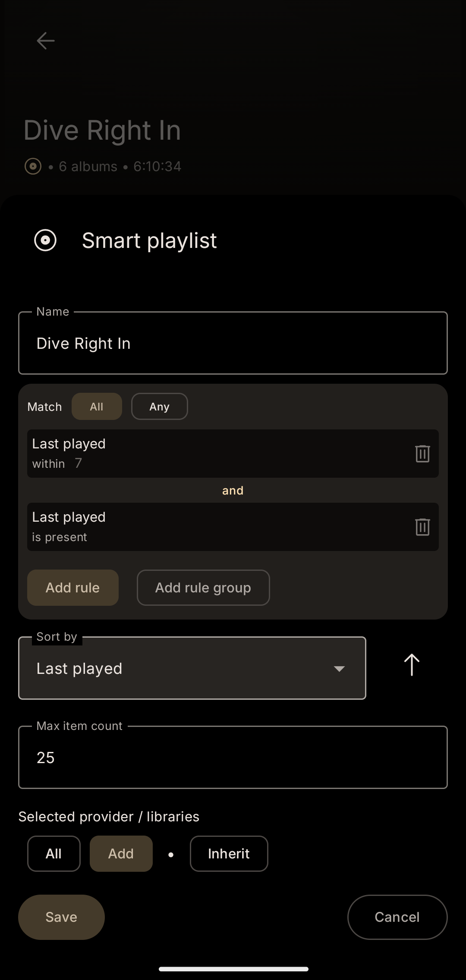The height and width of the screenshot is (980, 466).
Task: Tap the Smart playlist disc icon
Action: click(45, 240)
